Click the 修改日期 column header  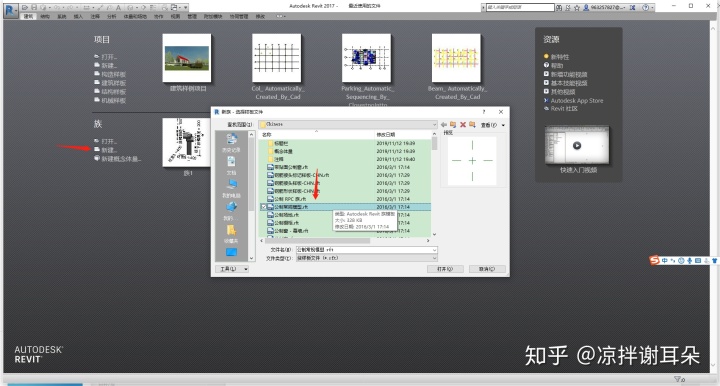[x=386, y=134]
